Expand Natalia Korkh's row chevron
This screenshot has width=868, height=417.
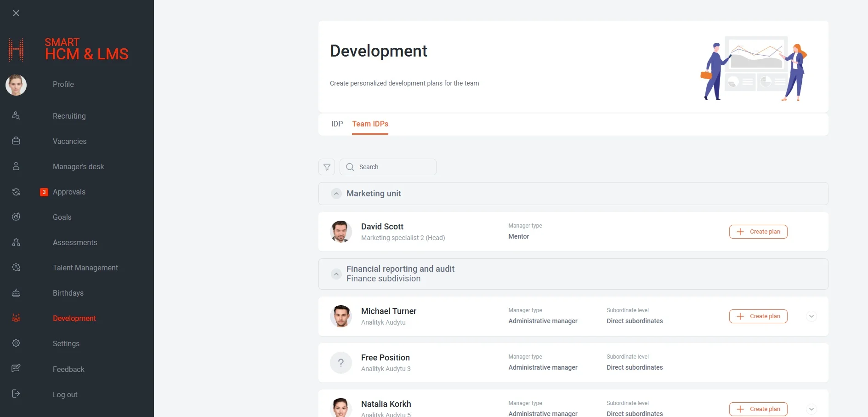click(x=811, y=409)
